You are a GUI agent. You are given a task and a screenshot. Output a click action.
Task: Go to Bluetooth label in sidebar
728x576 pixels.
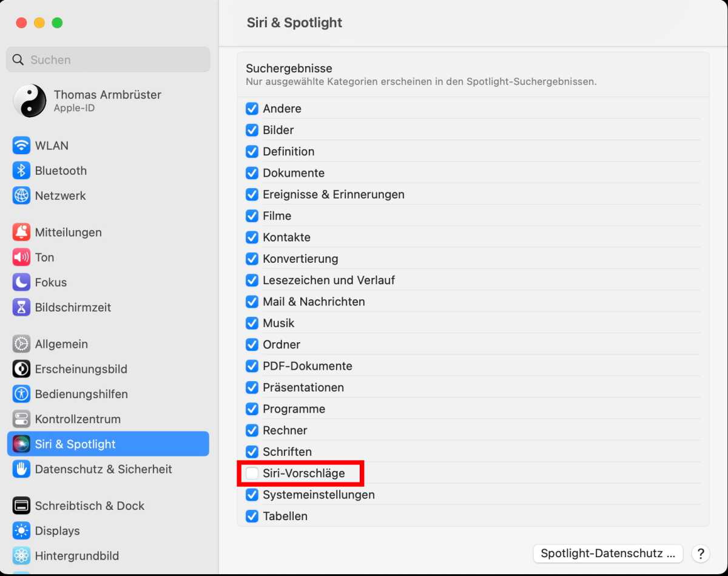coord(61,171)
